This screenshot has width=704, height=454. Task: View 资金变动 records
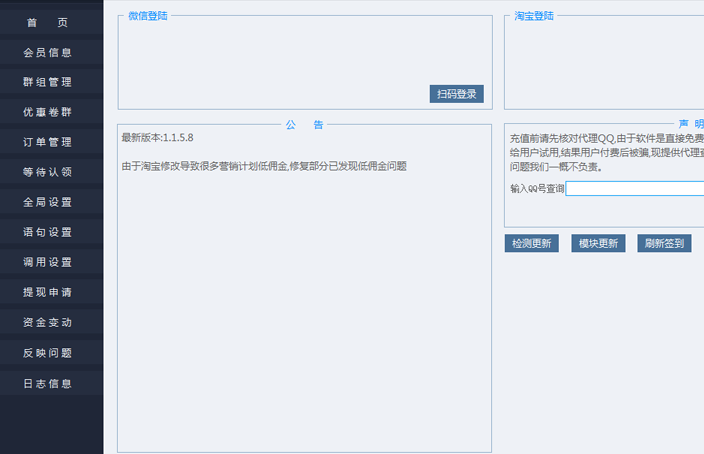pyautogui.click(x=48, y=322)
